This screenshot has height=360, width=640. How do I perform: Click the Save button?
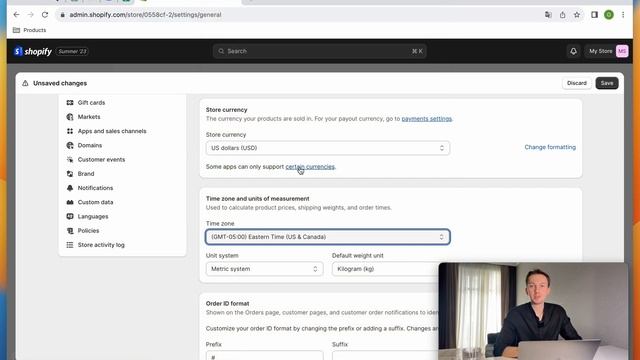click(x=607, y=83)
